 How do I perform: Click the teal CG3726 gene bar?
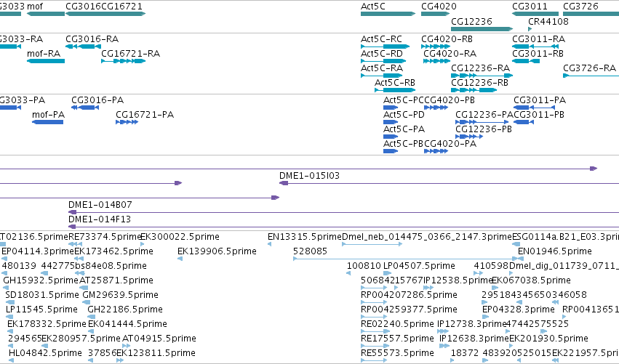pyautogui.click(x=591, y=14)
